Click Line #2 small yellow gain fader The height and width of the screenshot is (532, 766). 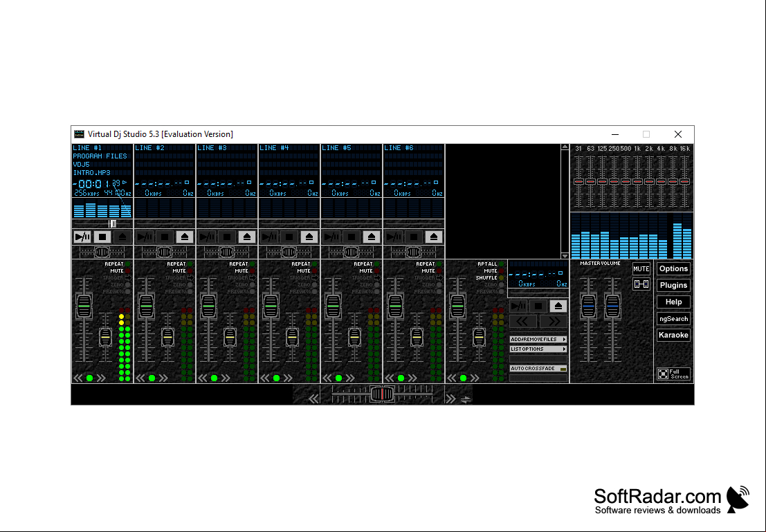coord(167,337)
